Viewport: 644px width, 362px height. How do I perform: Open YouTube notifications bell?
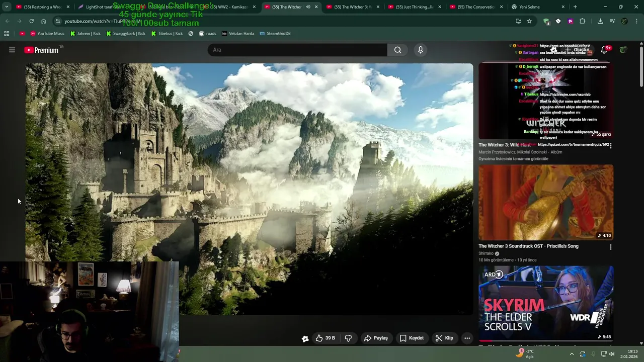(x=604, y=50)
